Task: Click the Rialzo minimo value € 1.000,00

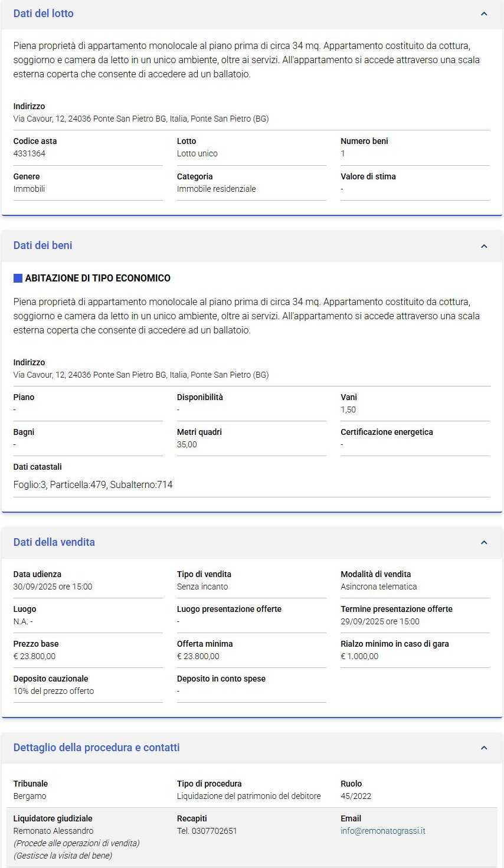Action: pos(359,656)
